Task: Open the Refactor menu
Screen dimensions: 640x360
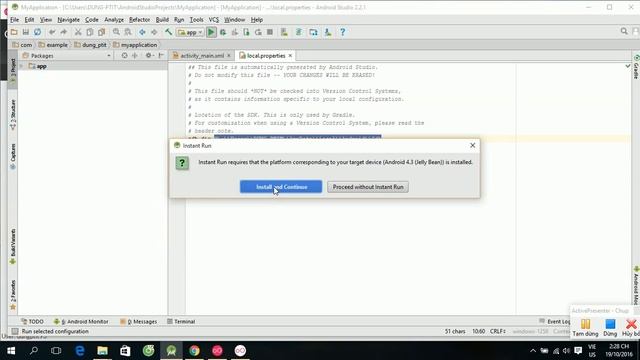Action: click(x=139, y=20)
